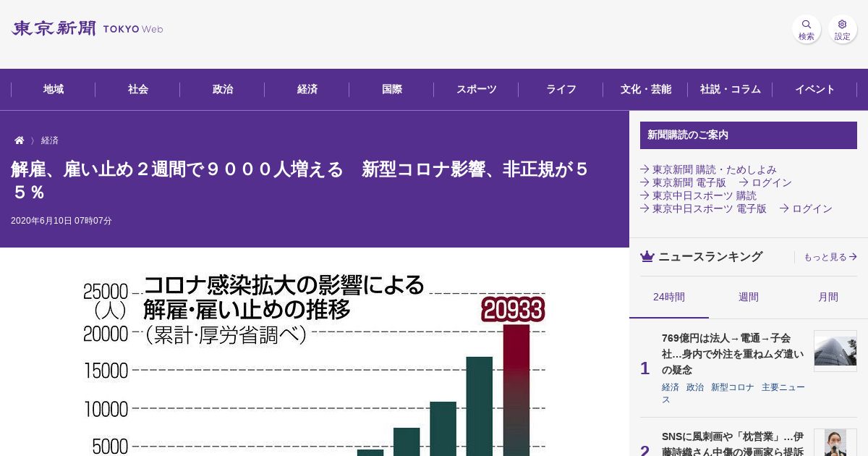Click thumbnail image of rank 1 article
Viewport: 868px width, 456px height.
coord(835,351)
